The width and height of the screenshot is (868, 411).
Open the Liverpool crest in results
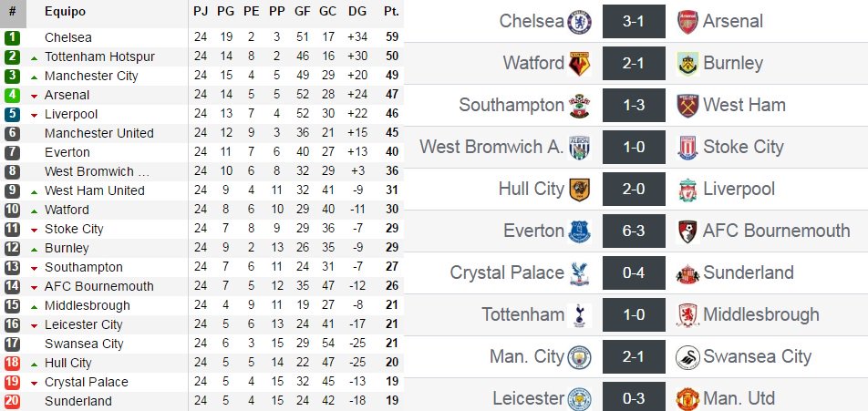pos(687,190)
